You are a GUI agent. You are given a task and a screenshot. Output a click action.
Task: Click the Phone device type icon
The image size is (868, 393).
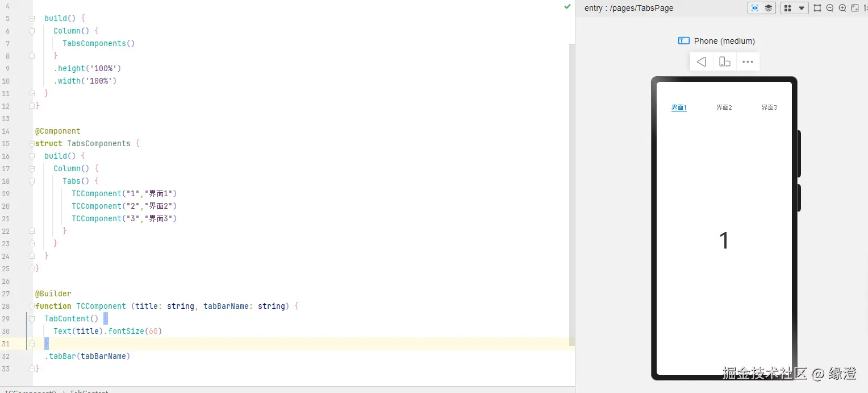[x=684, y=41]
